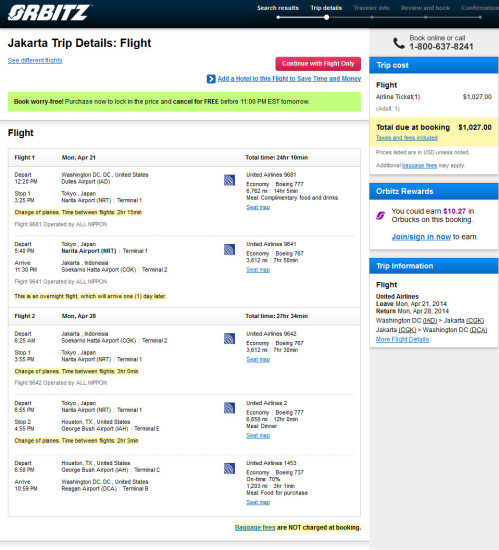Click the blue arrow icon before Add a Hotel
Screen dimensions: 499x550
point(211,79)
